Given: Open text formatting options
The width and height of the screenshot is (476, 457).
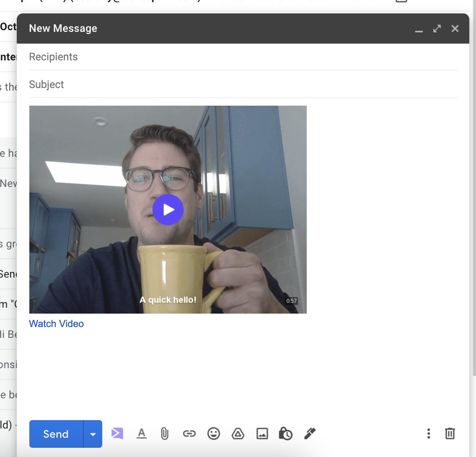Looking at the screenshot, I should point(142,434).
